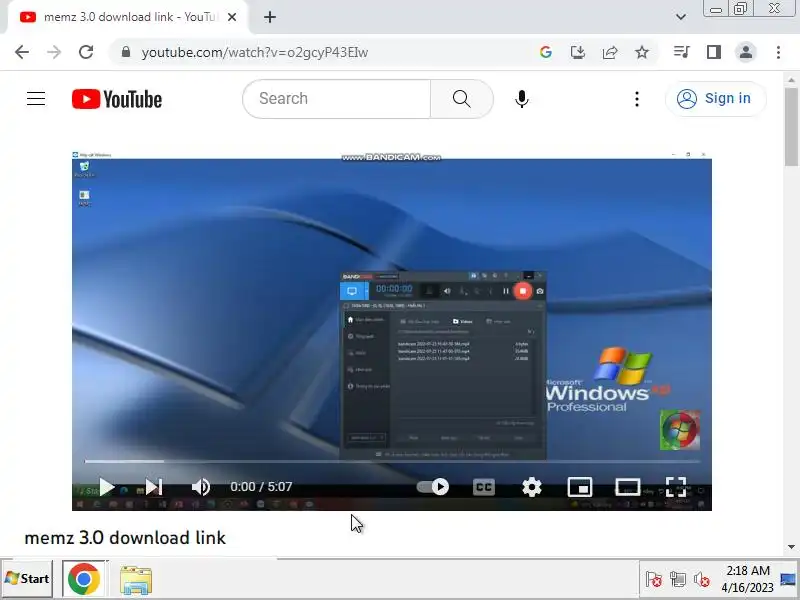Click the show desktop icon

[789, 579]
